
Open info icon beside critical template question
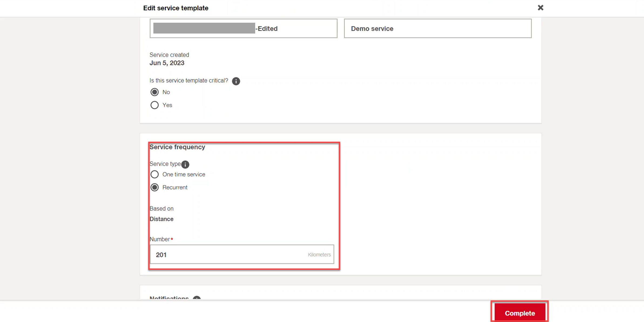click(236, 81)
